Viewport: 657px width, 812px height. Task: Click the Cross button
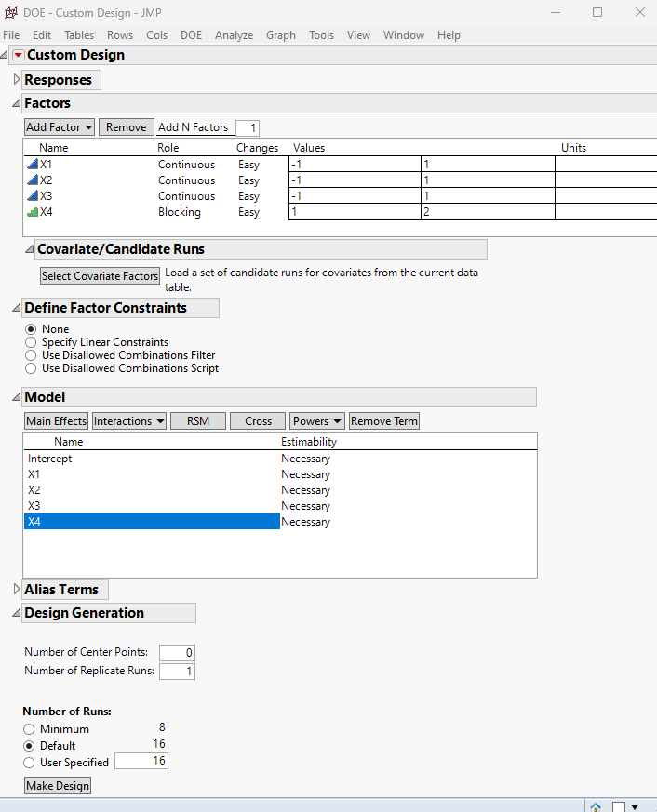click(x=258, y=421)
